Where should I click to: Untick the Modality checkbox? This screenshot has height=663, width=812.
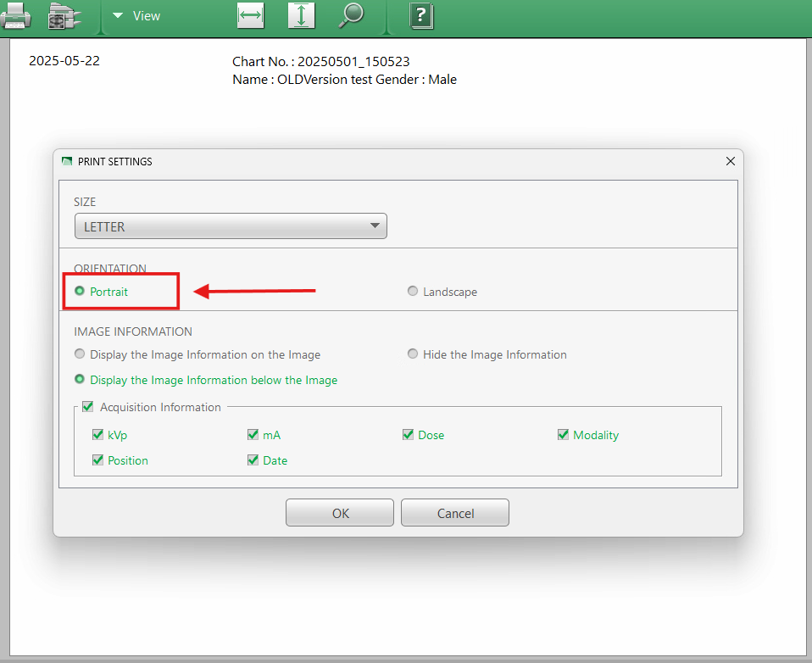point(564,435)
